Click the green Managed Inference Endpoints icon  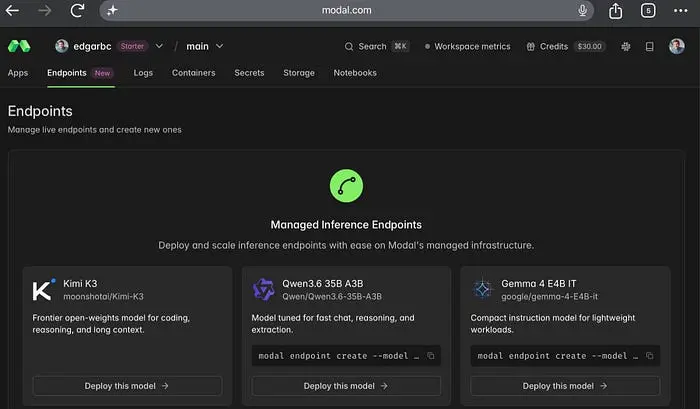[346, 186]
